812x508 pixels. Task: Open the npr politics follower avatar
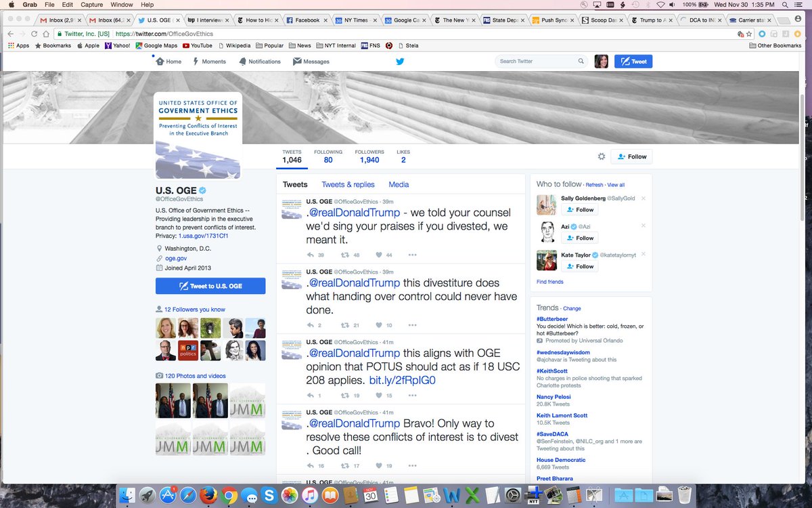click(187, 350)
